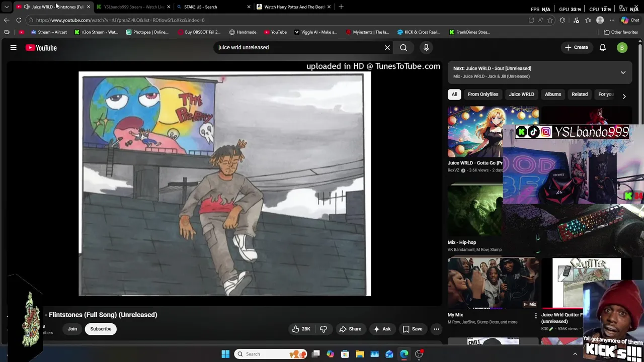Open File Explorer from taskbar
The width and height of the screenshot is (644, 362).
(x=360, y=354)
